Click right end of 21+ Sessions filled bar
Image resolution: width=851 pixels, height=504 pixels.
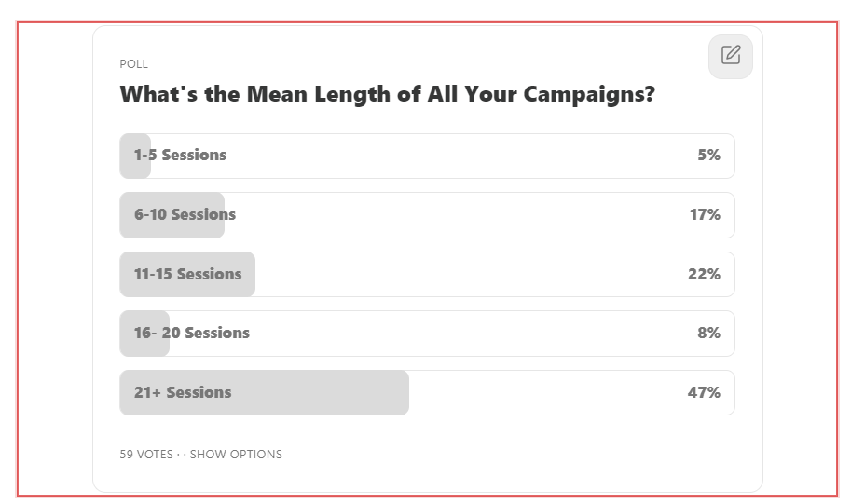point(404,393)
